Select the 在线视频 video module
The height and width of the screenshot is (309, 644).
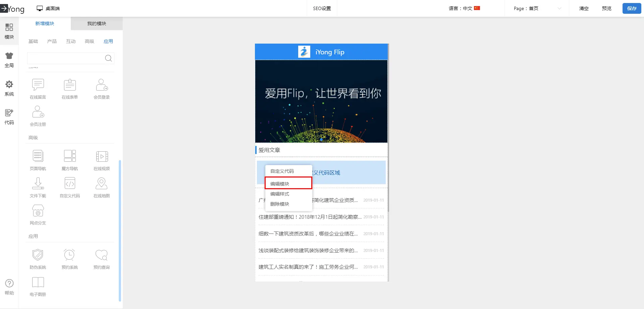pyautogui.click(x=102, y=156)
